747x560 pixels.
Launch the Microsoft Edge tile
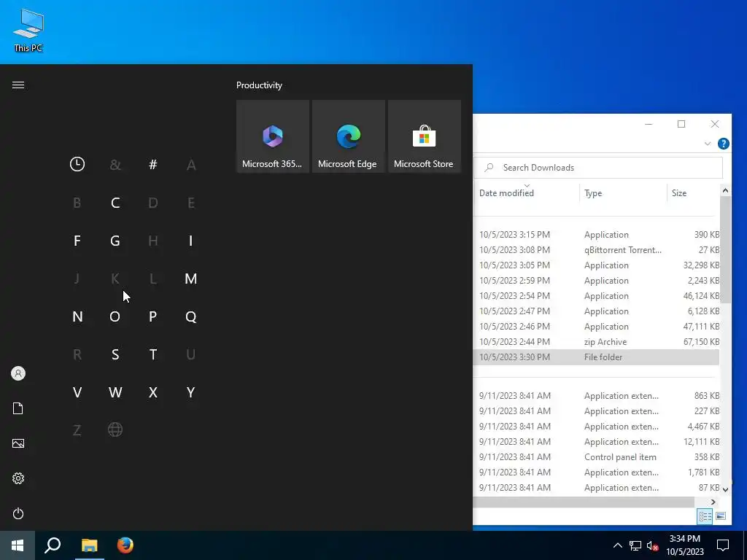[x=348, y=136]
